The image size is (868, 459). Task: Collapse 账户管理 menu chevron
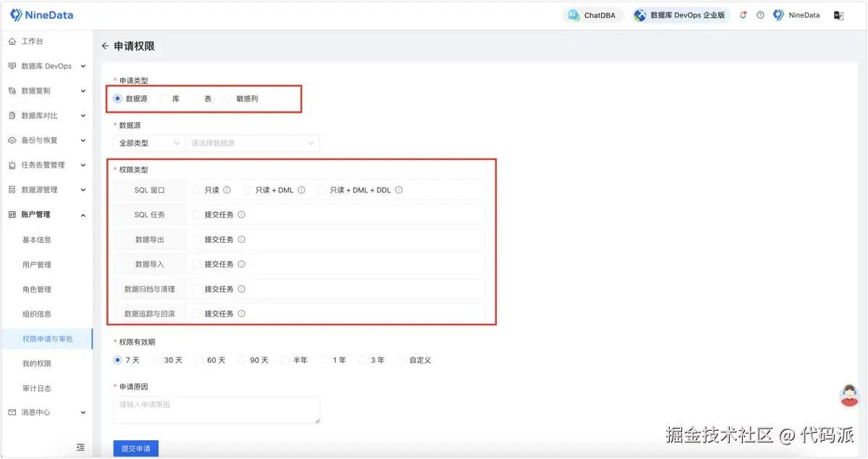coord(82,215)
